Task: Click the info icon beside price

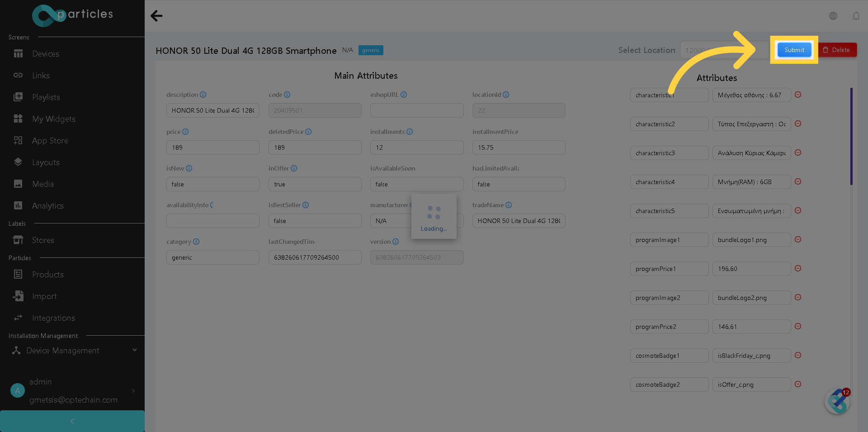Action: click(185, 132)
